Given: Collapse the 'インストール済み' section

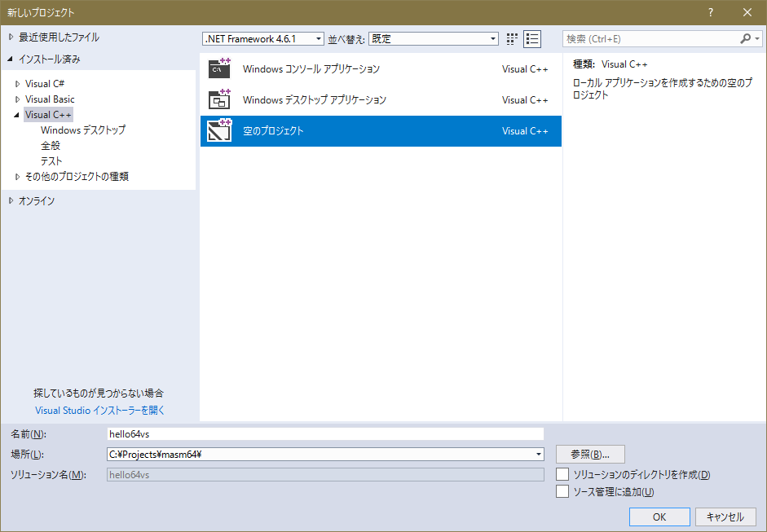Looking at the screenshot, I should click(x=11, y=59).
